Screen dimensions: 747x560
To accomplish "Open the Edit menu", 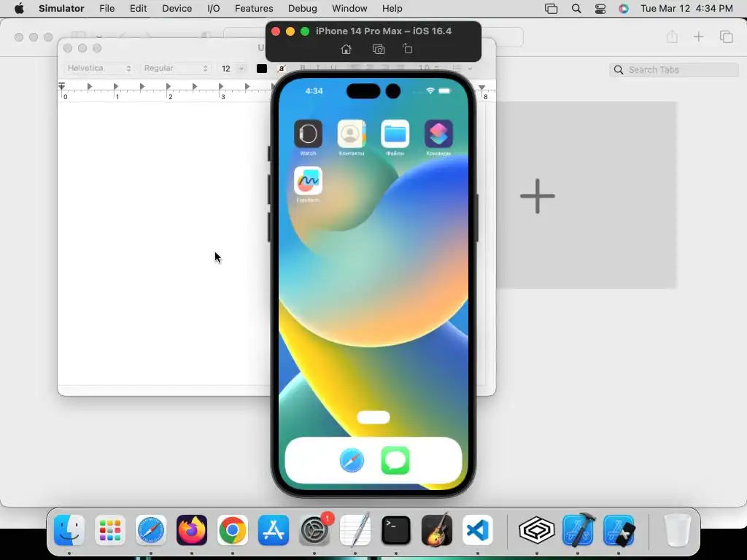I will point(138,9).
